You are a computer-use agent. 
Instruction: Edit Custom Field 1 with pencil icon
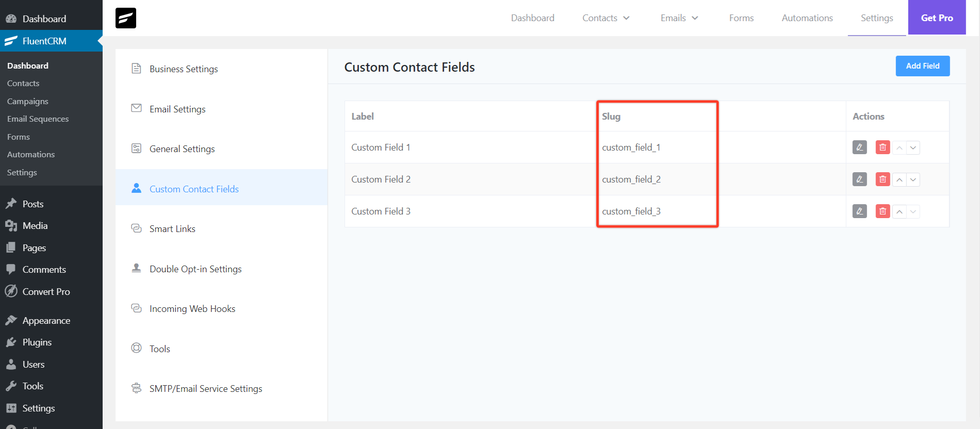coord(859,147)
